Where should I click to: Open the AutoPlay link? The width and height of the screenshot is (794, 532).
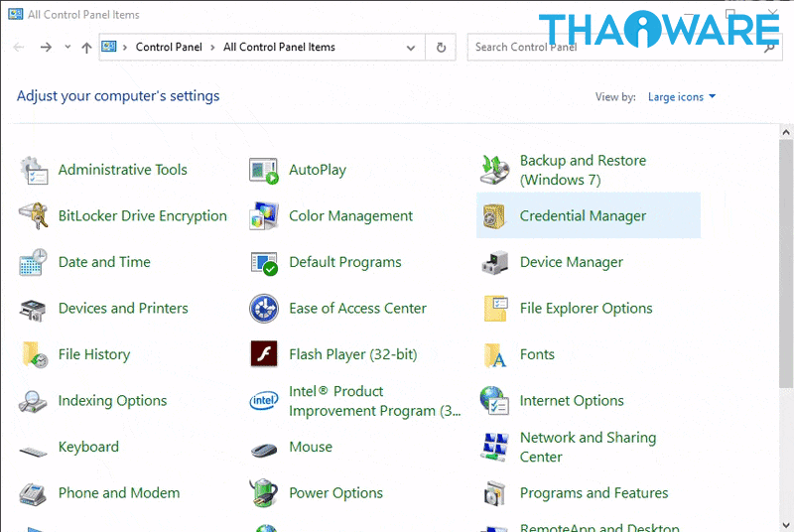(318, 170)
